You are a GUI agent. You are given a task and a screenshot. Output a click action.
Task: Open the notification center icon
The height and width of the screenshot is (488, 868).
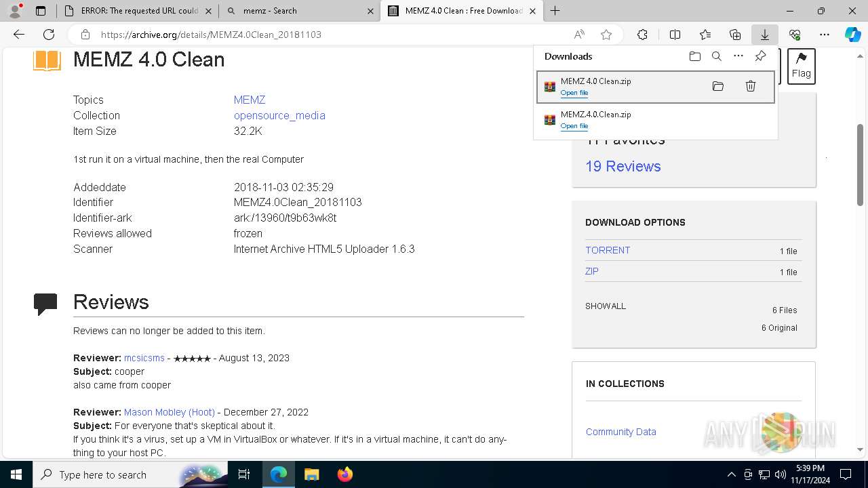point(846,474)
